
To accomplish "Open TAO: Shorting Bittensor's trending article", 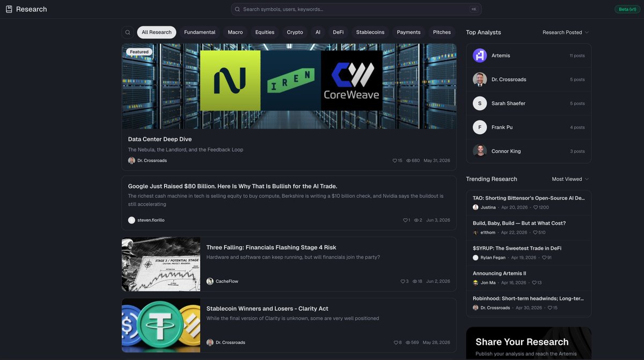I will tap(529, 198).
